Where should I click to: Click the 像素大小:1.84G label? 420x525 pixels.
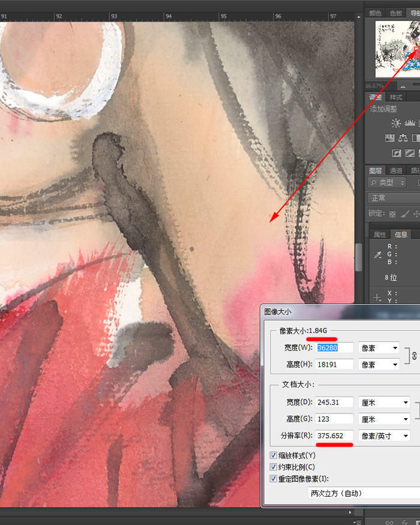point(304,331)
